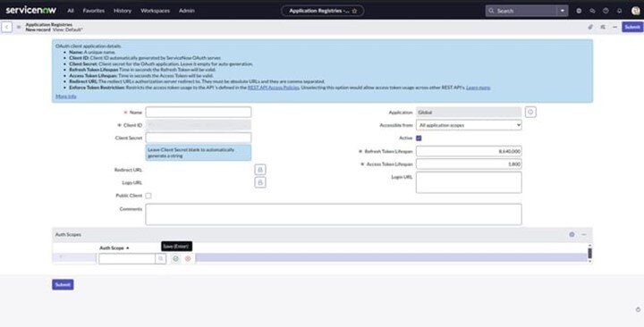This screenshot has height=327, width=644.
Task: Click the Application info icon beside Global
Action: (530, 112)
